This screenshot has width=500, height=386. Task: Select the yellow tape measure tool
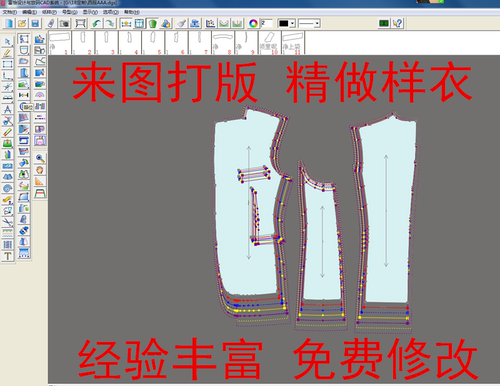[x=8, y=200]
